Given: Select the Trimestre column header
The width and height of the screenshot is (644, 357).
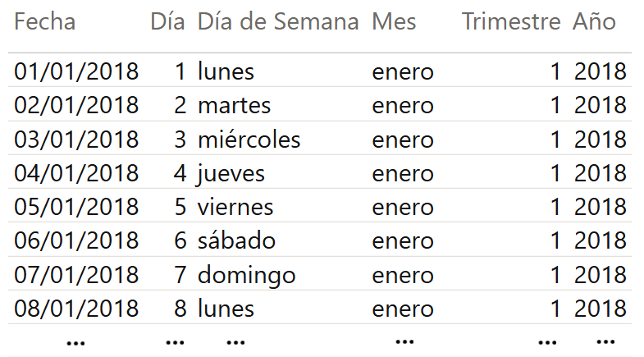Looking at the screenshot, I should click(511, 22).
